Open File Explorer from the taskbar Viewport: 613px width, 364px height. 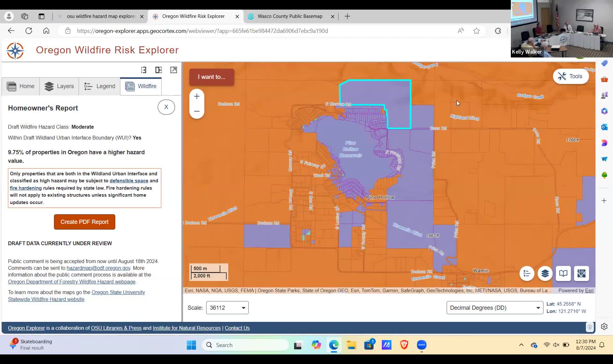(x=352, y=345)
